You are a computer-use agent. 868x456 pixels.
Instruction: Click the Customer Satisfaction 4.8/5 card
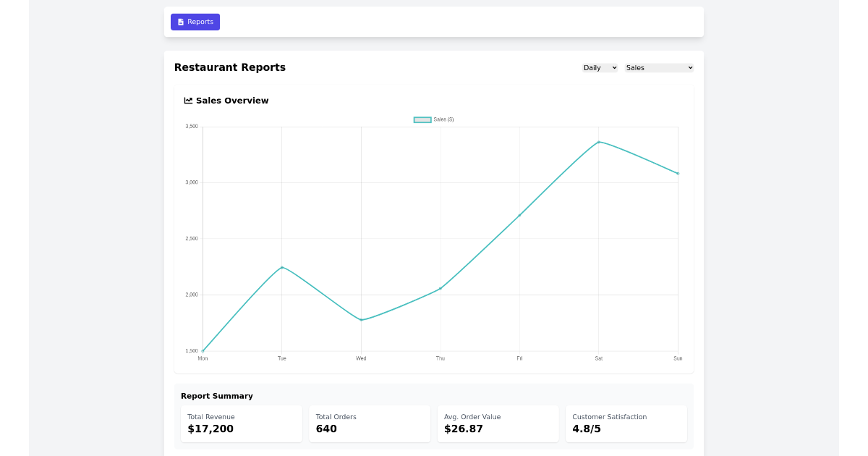626,423
